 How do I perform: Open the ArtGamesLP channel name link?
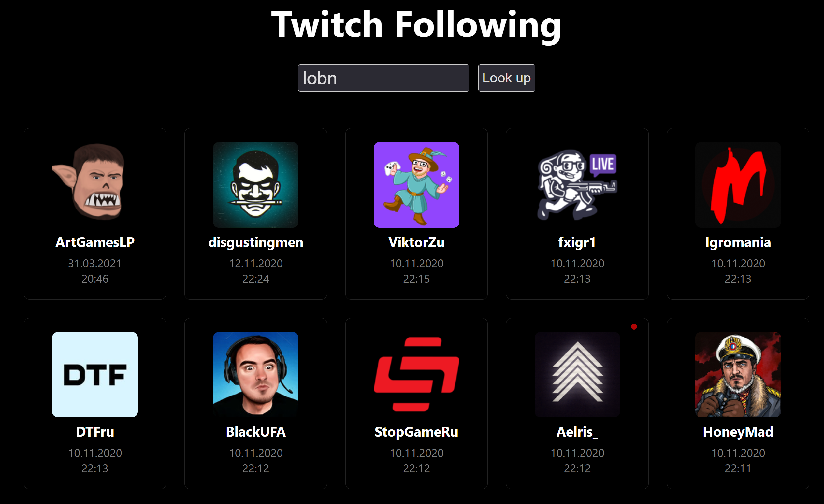tap(95, 242)
